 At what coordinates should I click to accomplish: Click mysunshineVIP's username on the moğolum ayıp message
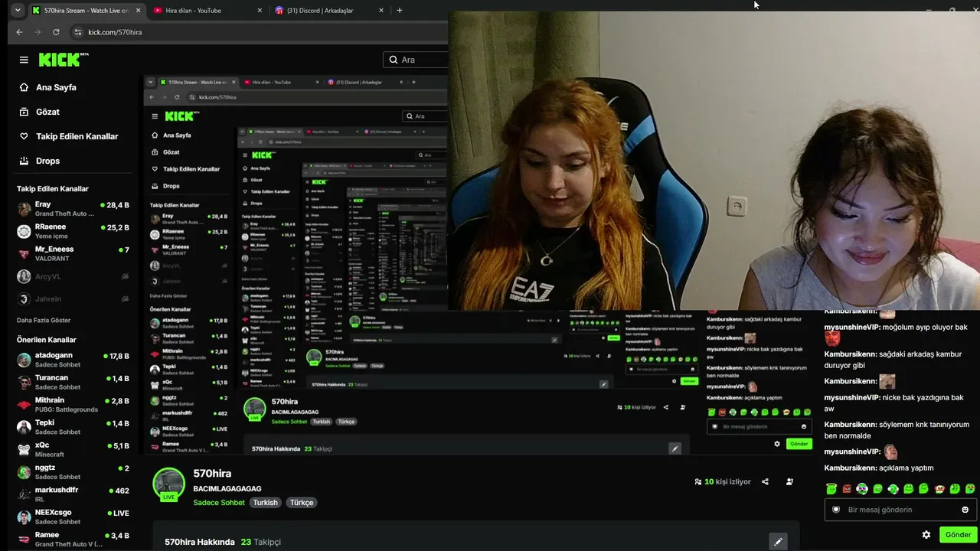[x=852, y=328]
